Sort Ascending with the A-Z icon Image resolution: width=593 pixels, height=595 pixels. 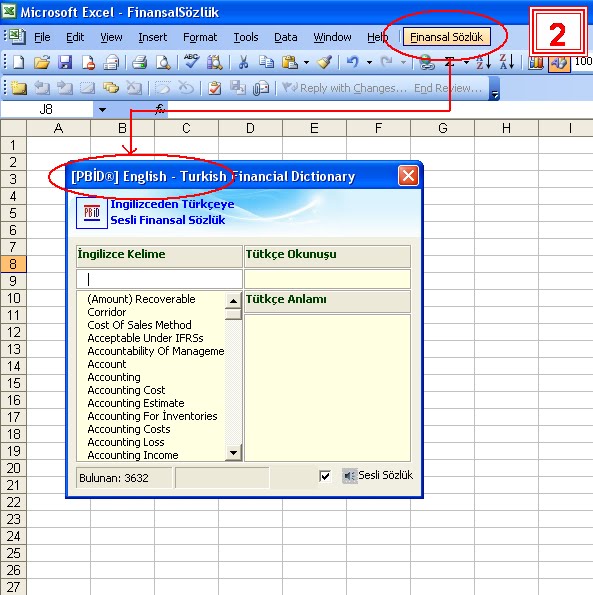coord(483,62)
